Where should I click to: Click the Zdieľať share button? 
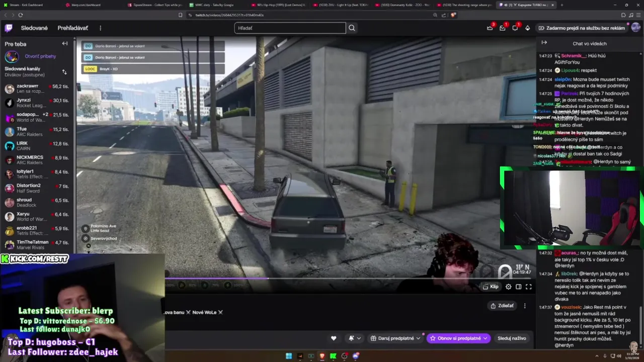click(x=502, y=306)
